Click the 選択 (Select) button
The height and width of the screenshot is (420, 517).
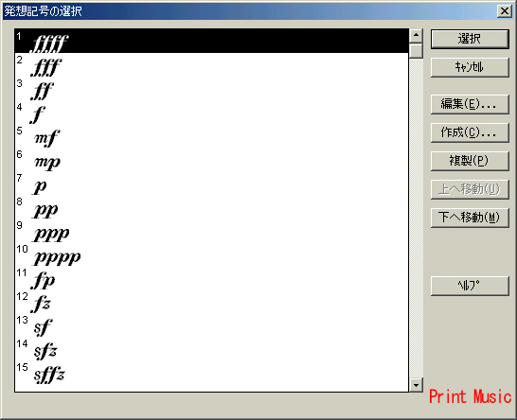pyautogui.click(x=470, y=39)
